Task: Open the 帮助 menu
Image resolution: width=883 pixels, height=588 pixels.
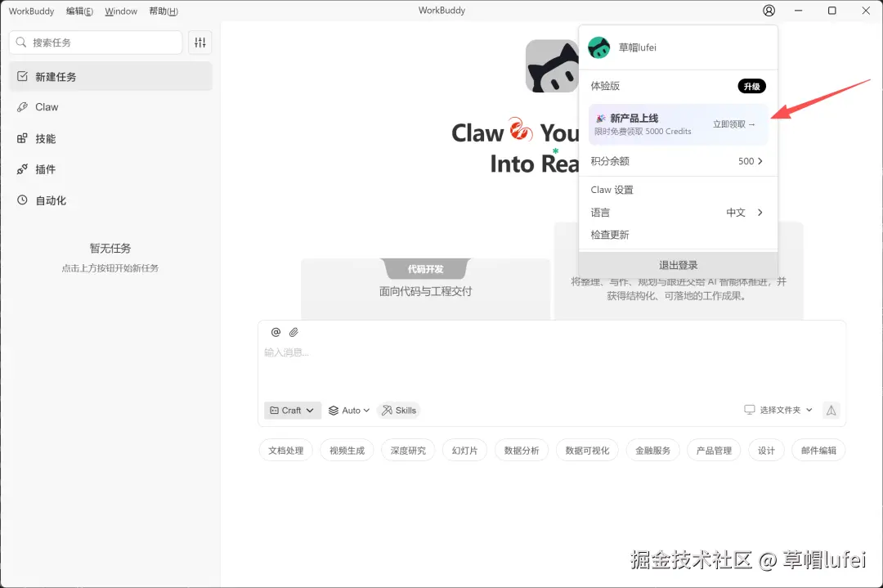Action: (164, 11)
